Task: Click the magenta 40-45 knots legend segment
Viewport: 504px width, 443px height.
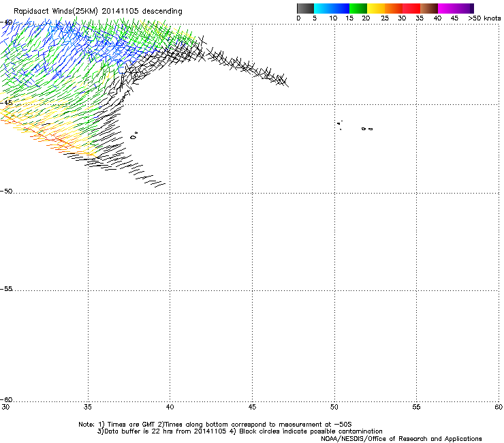Action: tap(447, 8)
